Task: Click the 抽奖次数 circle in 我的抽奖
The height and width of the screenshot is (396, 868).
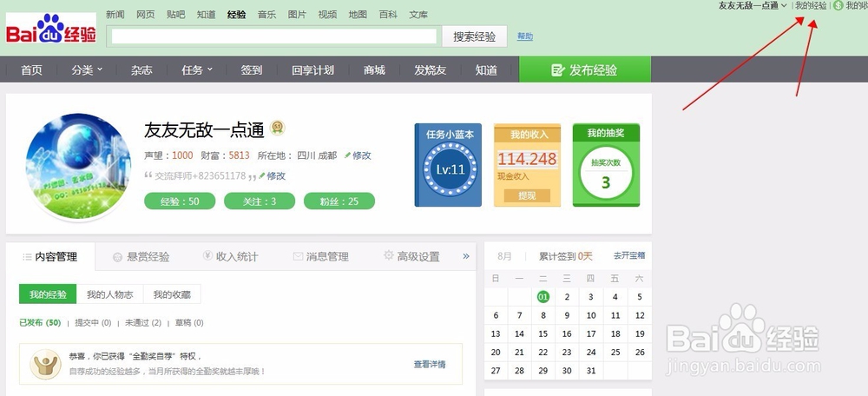Action: pos(606,175)
